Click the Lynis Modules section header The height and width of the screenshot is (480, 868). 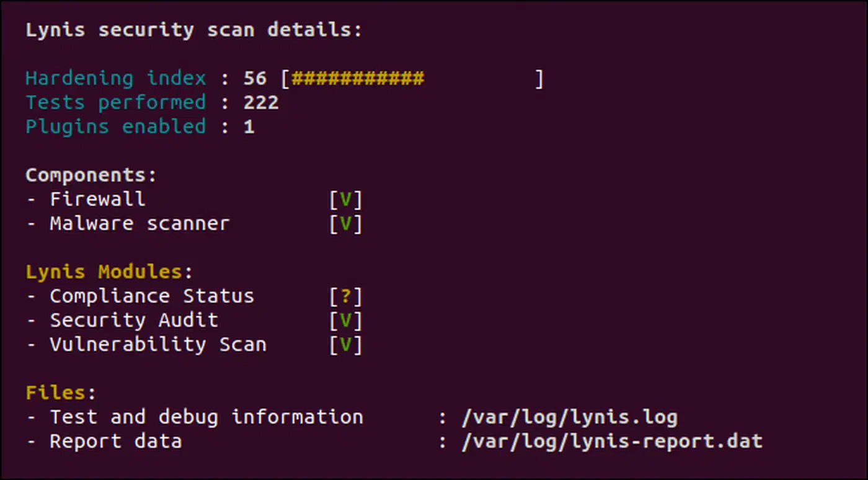[x=109, y=272]
